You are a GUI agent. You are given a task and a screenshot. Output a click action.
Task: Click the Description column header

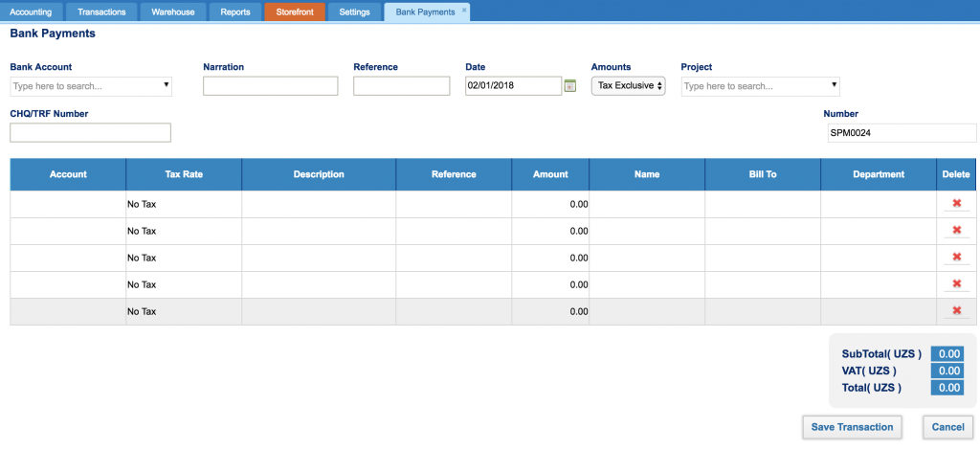(x=319, y=174)
